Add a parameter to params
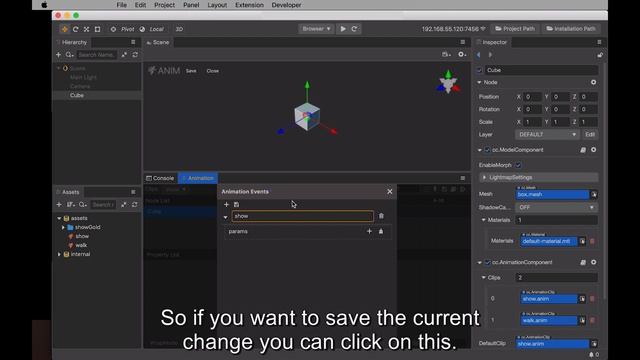 point(369,231)
